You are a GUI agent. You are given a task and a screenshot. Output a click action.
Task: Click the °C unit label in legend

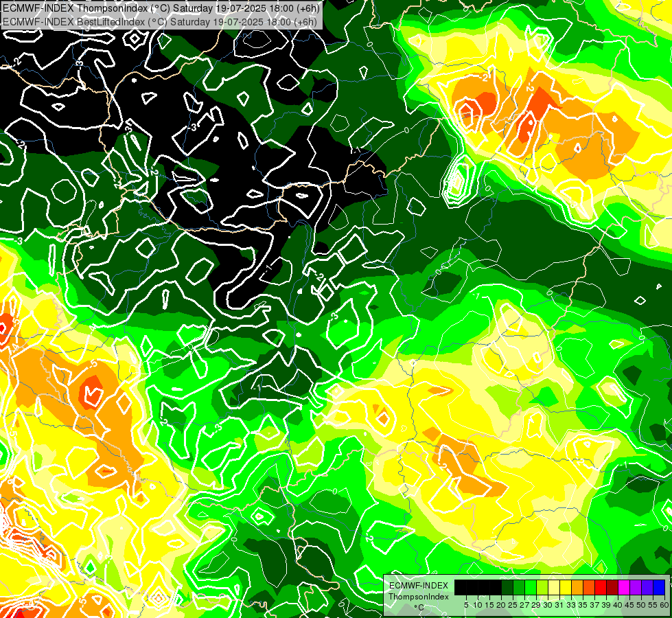coord(419,607)
